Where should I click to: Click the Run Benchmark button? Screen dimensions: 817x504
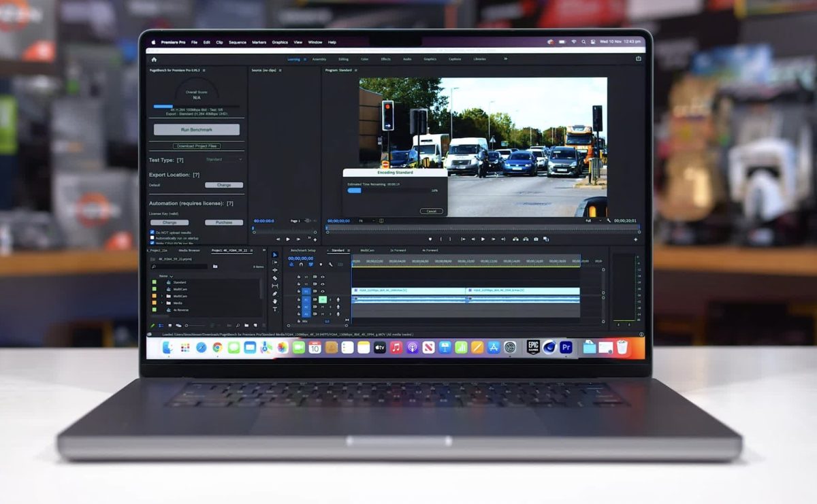(x=196, y=129)
